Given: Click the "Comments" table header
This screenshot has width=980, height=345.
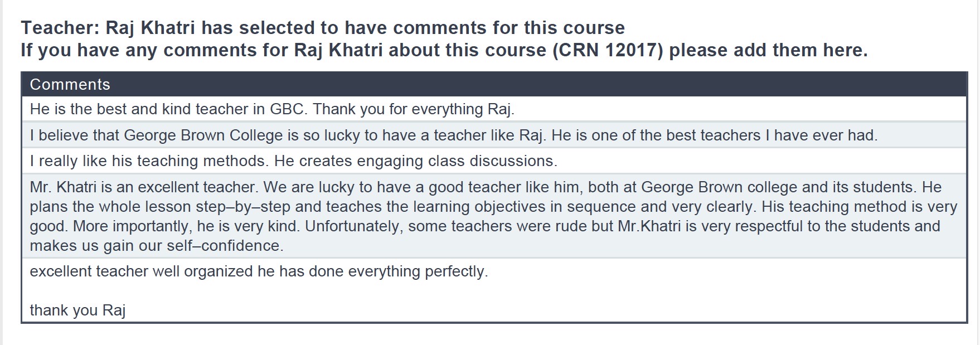Looking at the screenshot, I should [70, 84].
